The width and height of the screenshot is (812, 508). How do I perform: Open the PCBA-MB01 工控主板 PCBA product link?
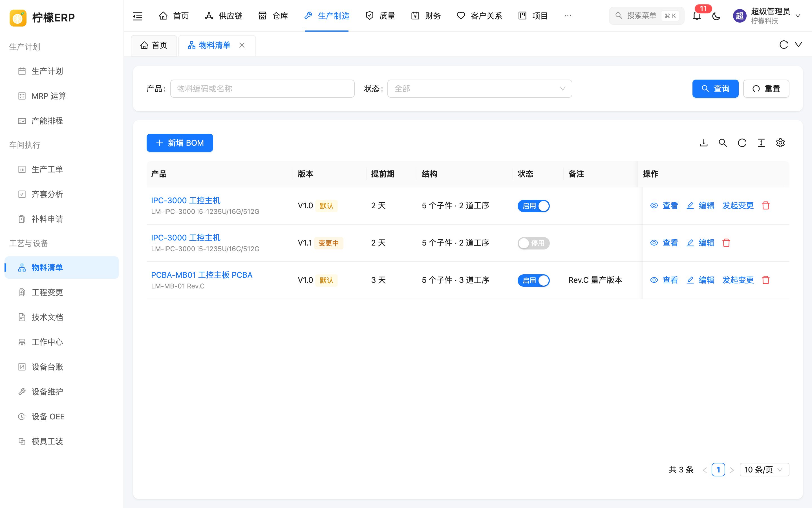202,275
